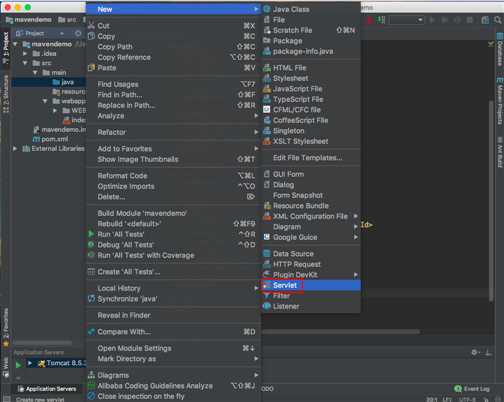Click the JavaScript File icon

point(267,89)
